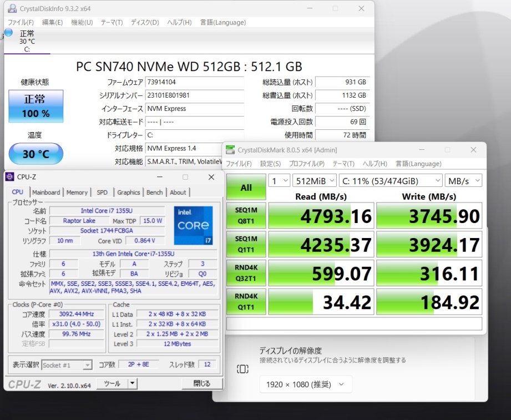This screenshot has width=511, height=420.
Task: Click the 正常 100 % health status button
Action: (36, 106)
